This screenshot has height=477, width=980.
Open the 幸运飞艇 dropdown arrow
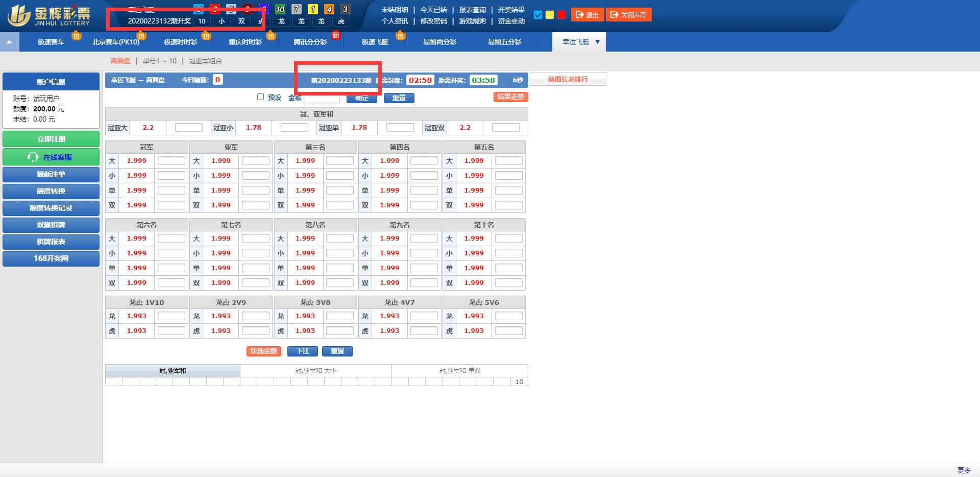598,42
